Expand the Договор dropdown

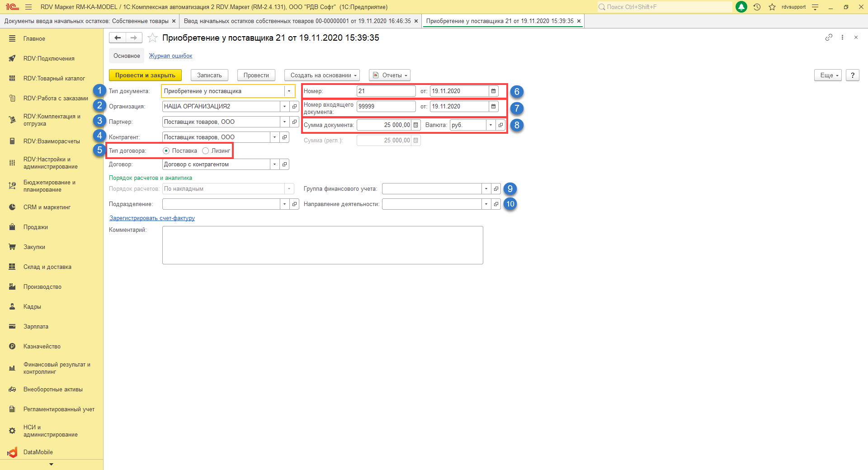(274, 164)
